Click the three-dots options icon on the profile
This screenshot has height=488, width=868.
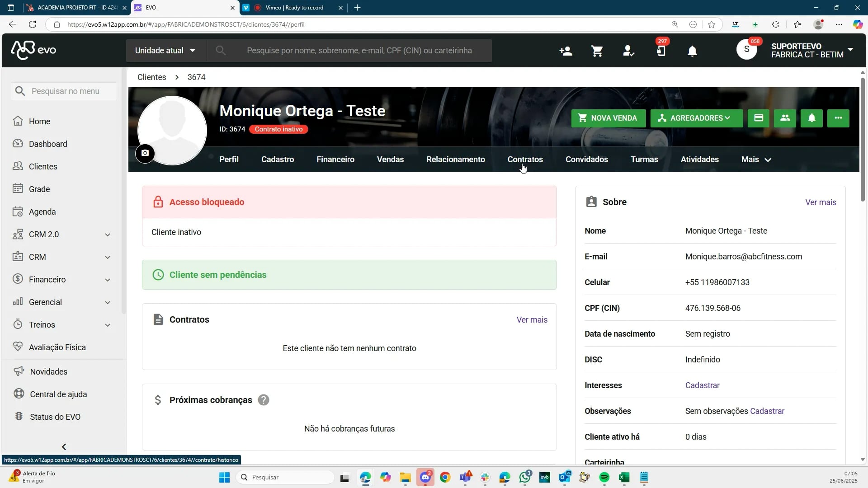(838, 118)
